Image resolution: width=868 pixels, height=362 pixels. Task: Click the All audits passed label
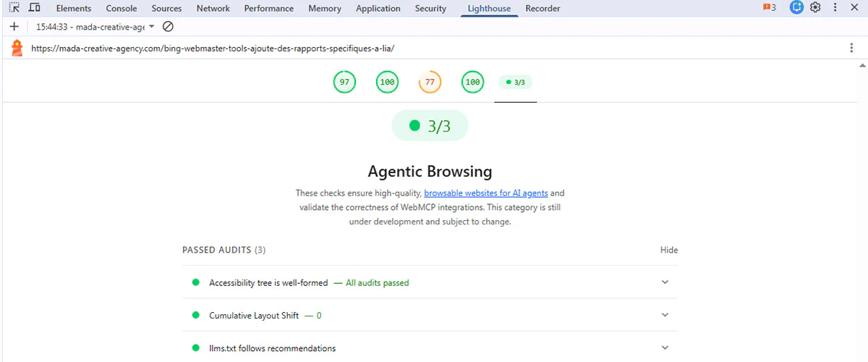point(377,283)
